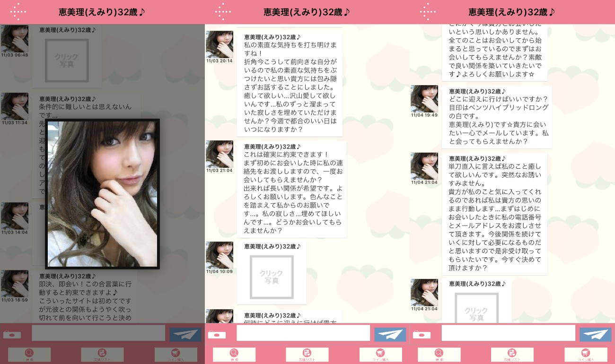Open 検索 search on middle screen
Screen dimensions: 615x364
(x=234, y=355)
